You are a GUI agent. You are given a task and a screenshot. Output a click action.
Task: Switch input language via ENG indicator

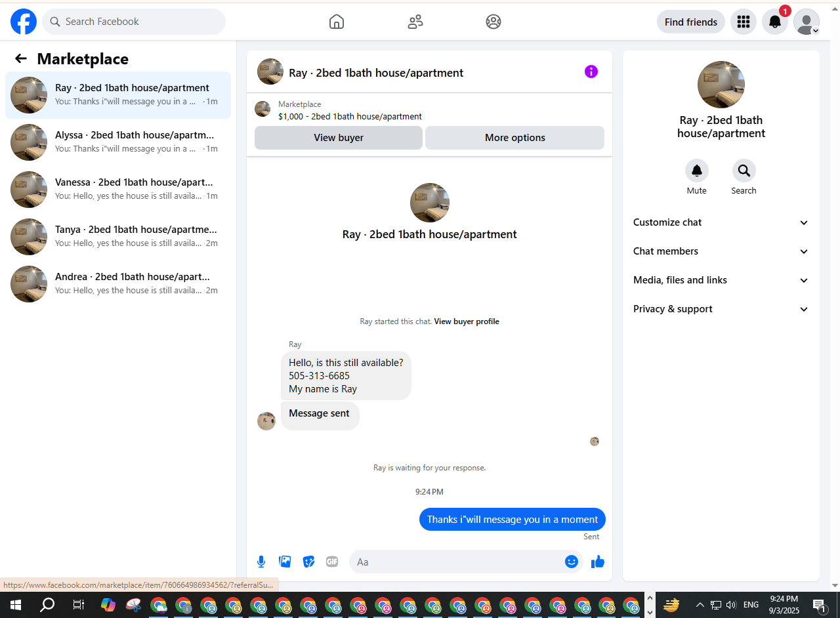point(751,605)
